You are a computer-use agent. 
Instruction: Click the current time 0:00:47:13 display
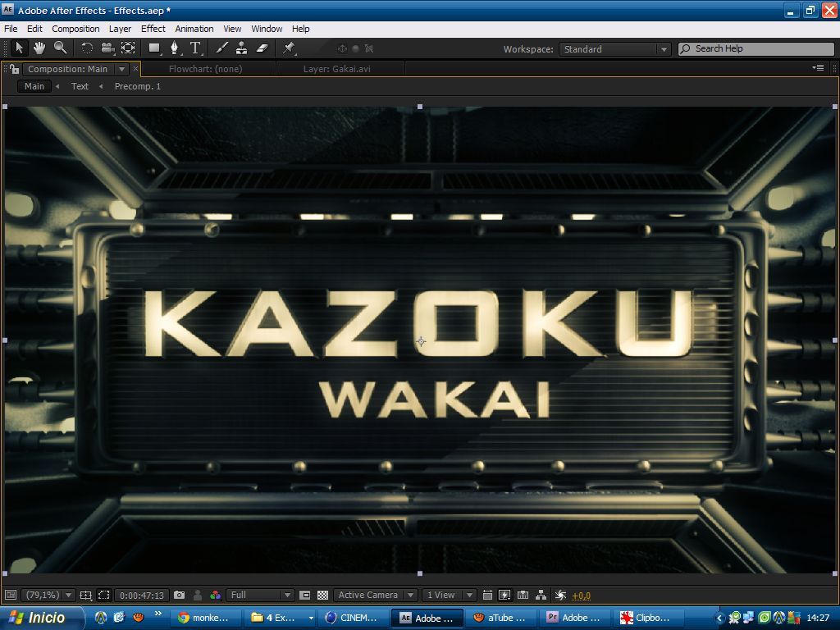tap(142, 596)
